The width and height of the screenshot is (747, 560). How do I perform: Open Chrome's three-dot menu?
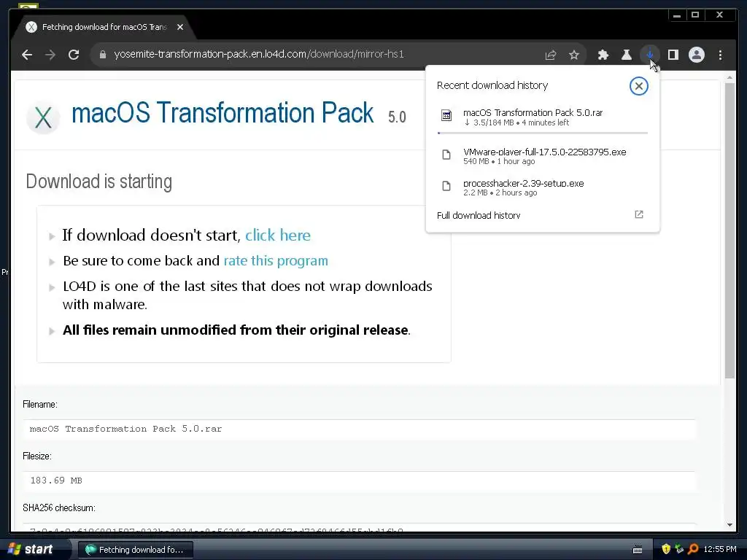click(x=720, y=55)
